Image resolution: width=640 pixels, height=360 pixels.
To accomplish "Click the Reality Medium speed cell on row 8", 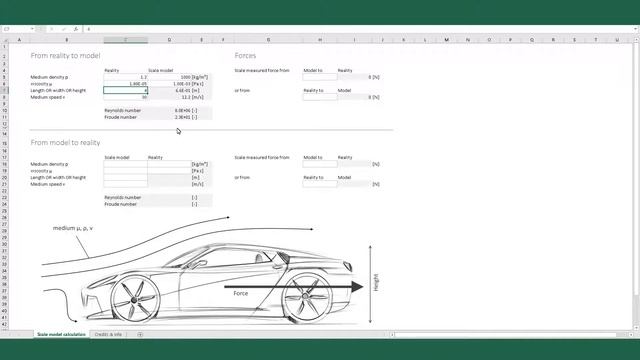I will (125, 97).
